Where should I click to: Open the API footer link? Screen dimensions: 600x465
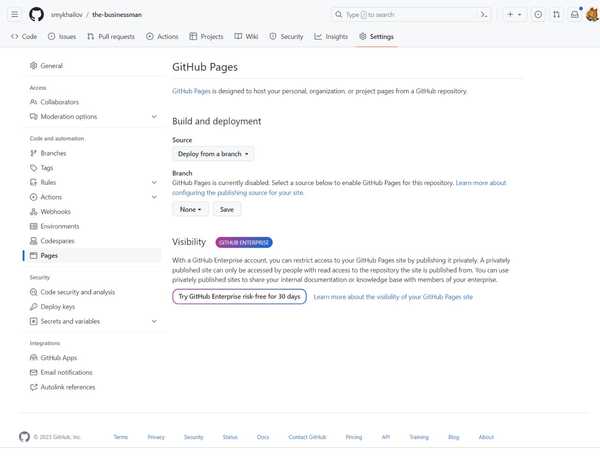click(386, 437)
